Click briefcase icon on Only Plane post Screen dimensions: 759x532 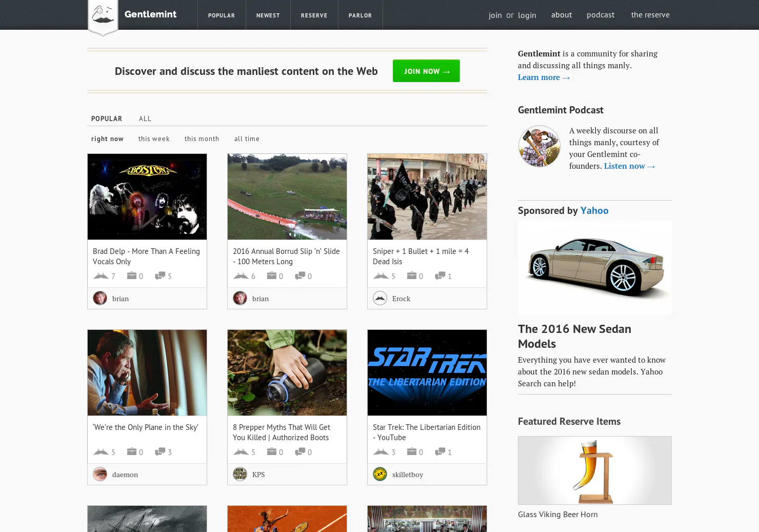(x=132, y=451)
